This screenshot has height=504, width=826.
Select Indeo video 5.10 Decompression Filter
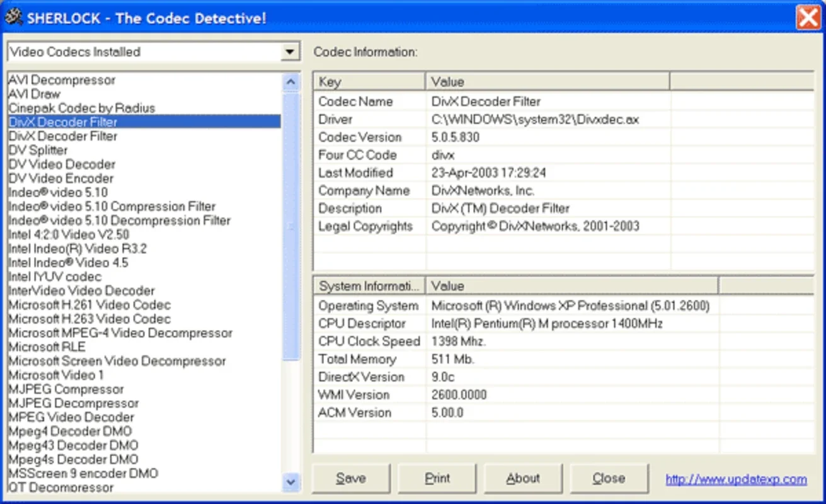tap(144, 220)
